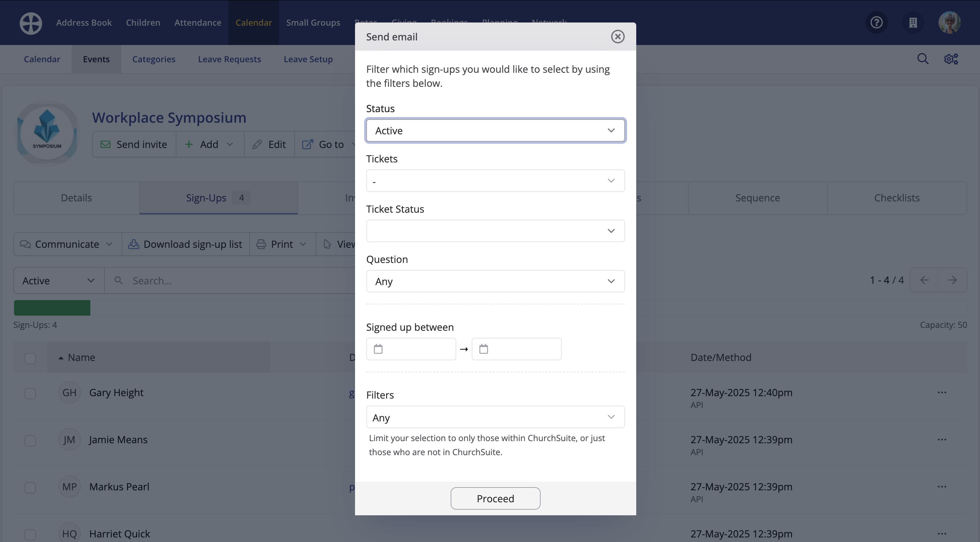Open the Add dropdown button
The height and width of the screenshot is (542, 980).
[x=209, y=144]
